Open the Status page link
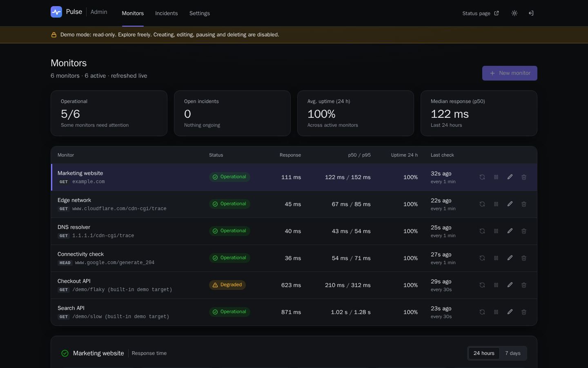Image resolution: width=588 pixels, height=368 pixels. coord(481,13)
